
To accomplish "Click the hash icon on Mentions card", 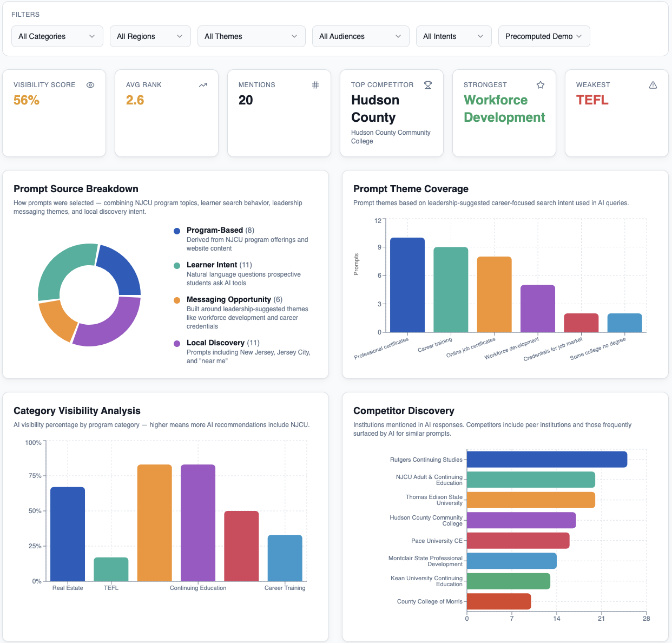I will (315, 85).
